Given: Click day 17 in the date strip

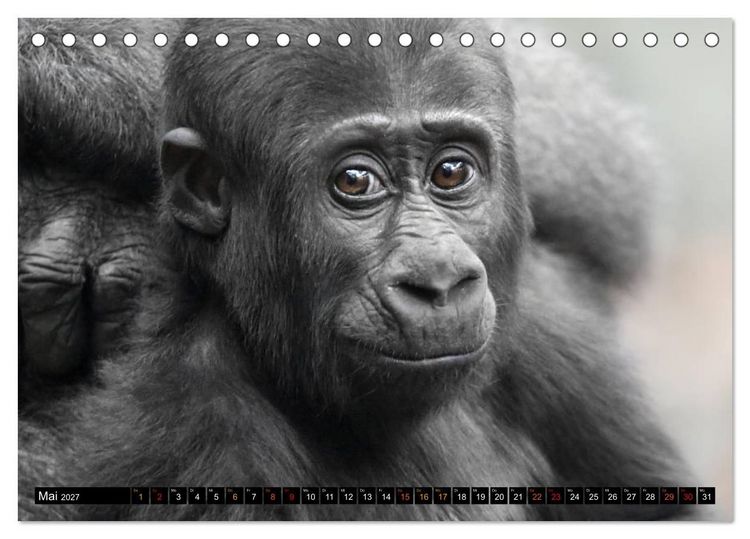Looking at the screenshot, I should coord(442,496).
